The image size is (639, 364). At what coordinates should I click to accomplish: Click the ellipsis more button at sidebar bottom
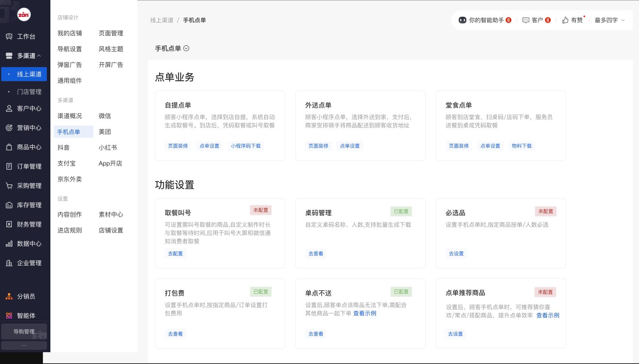point(24,345)
